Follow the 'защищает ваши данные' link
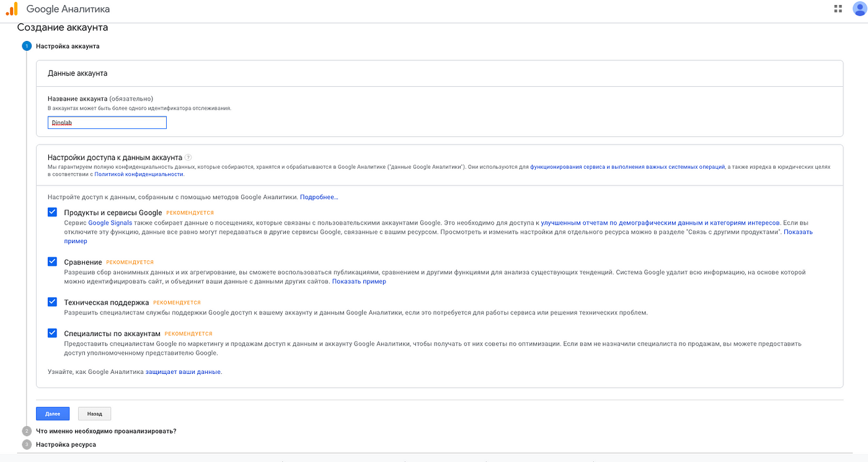This screenshot has height=462, width=868. point(184,372)
